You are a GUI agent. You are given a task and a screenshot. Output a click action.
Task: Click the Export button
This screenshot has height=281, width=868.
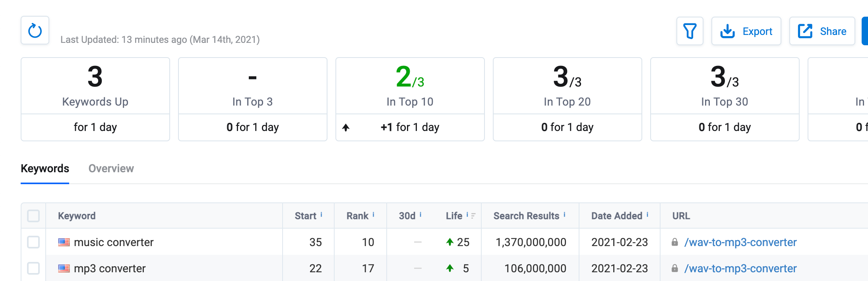click(x=746, y=31)
